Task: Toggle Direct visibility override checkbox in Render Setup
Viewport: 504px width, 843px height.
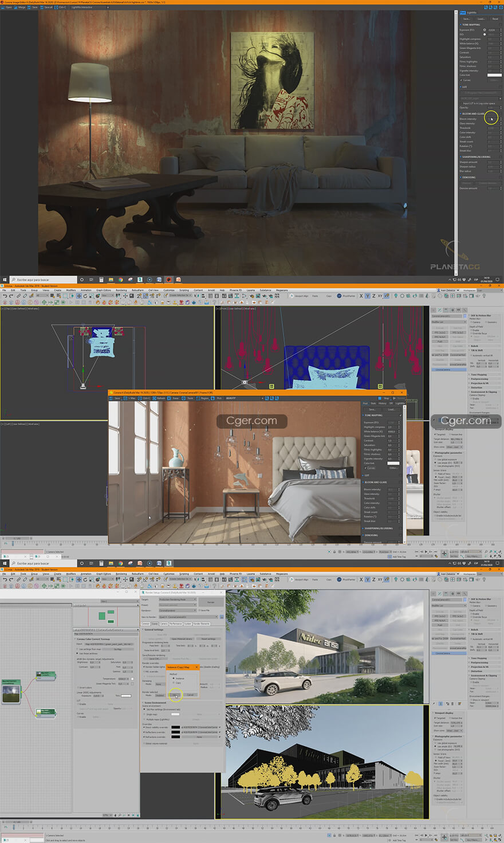Action: point(144,727)
